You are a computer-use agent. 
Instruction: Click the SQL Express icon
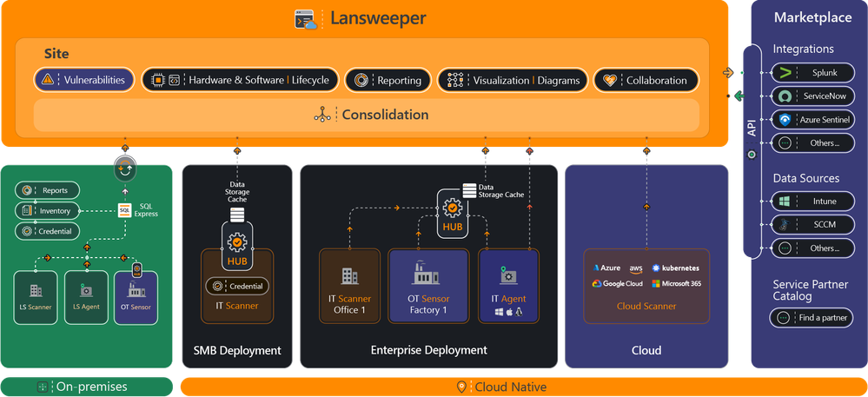coord(123,209)
